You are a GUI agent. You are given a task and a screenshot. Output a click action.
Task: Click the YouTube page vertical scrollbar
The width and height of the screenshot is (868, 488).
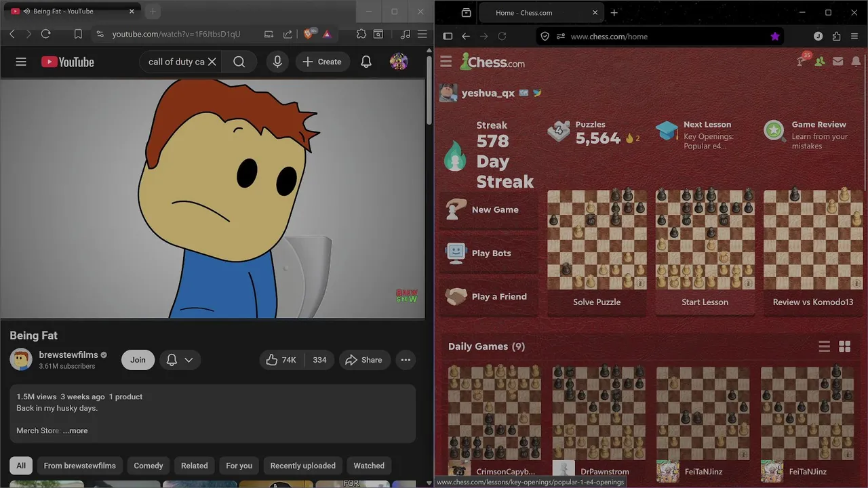tap(429, 91)
